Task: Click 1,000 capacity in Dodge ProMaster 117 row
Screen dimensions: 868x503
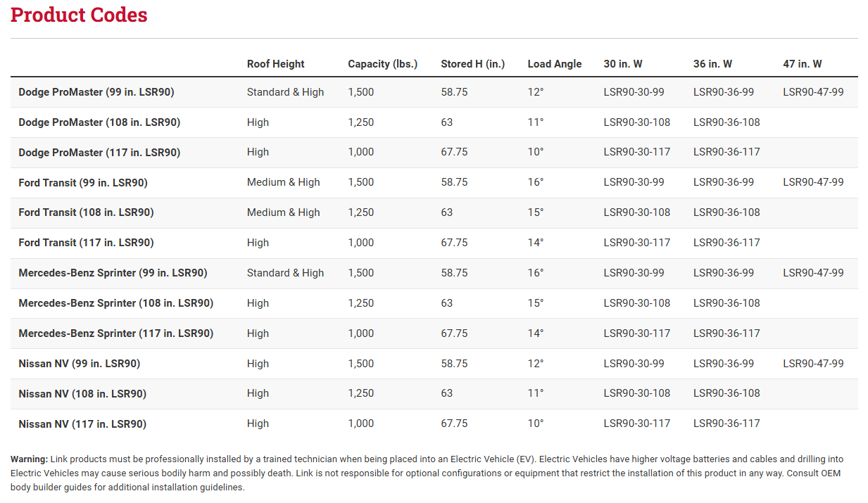Action: click(x=361, y=152)
